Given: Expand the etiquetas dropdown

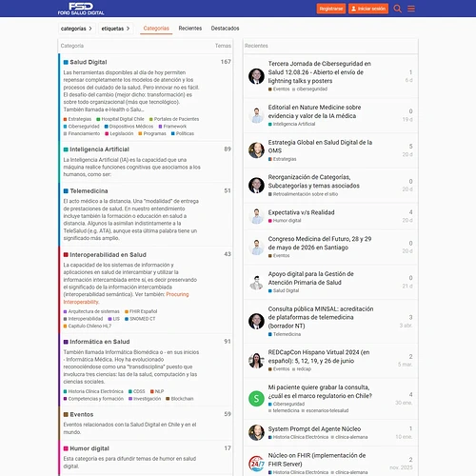Looking at the screenshot, I should pos(115,29).
